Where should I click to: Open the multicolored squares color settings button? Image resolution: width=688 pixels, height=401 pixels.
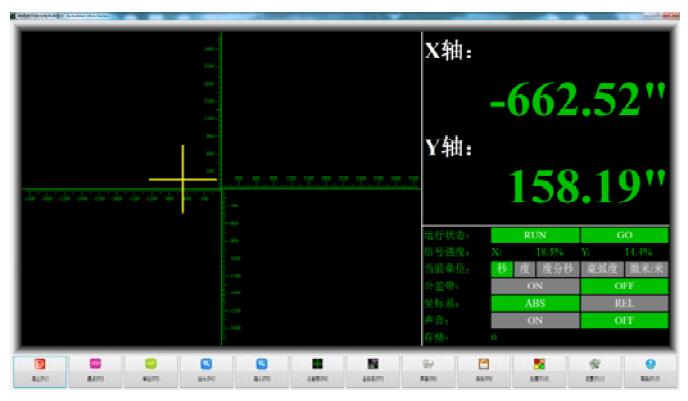coord(538,369)
